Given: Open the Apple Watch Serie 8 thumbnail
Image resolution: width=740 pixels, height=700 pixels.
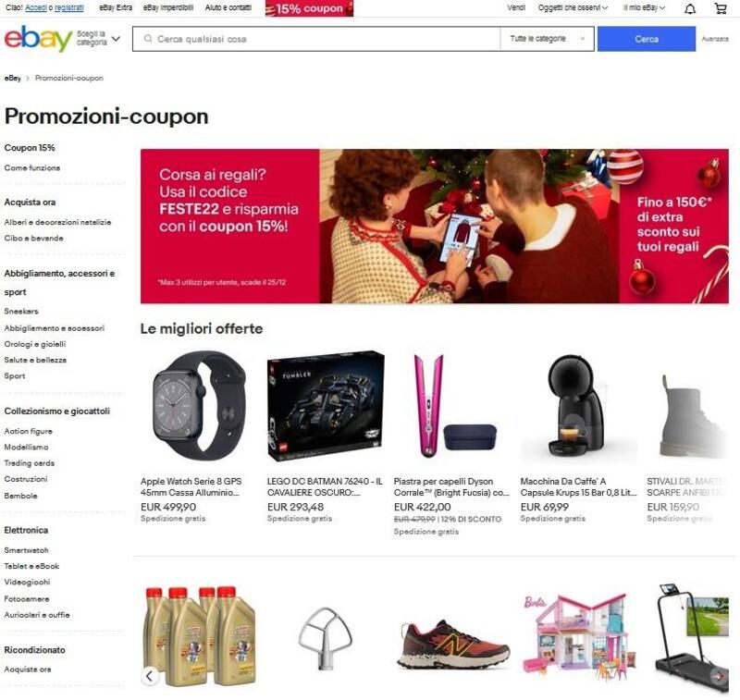Looking at the screenshot, I should [199, 406].
